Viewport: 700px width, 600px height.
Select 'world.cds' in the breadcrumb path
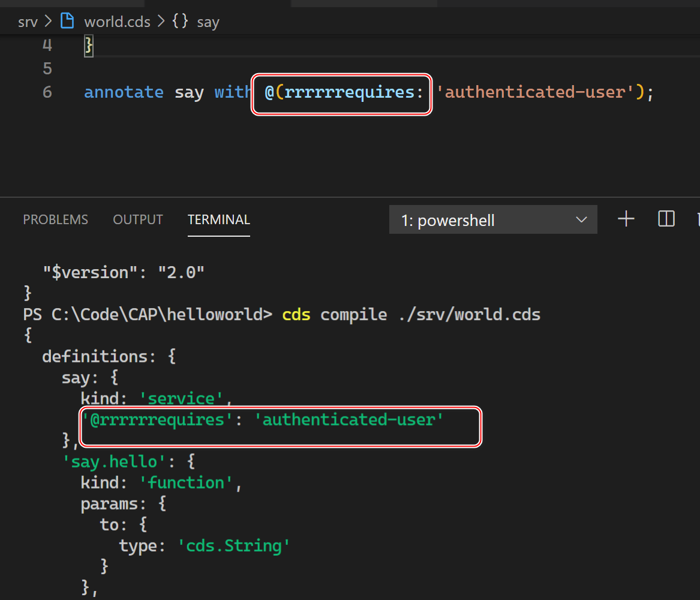[118, 22]
